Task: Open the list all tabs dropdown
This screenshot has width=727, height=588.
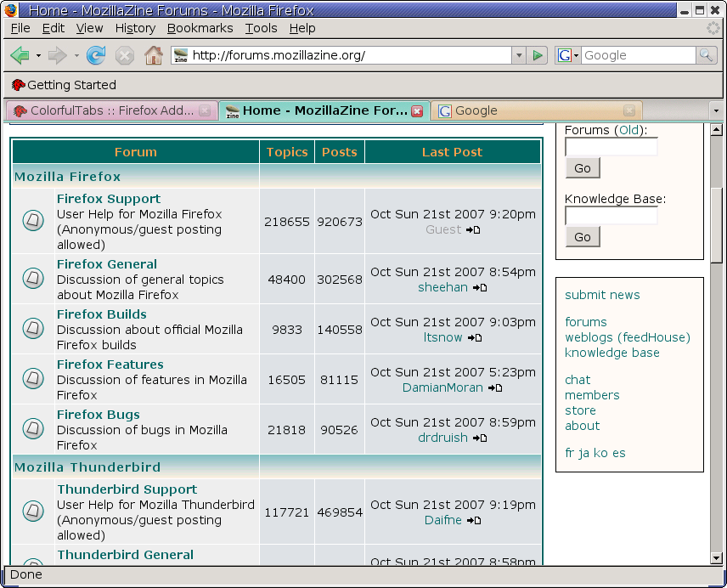Action: coord(716,110)
